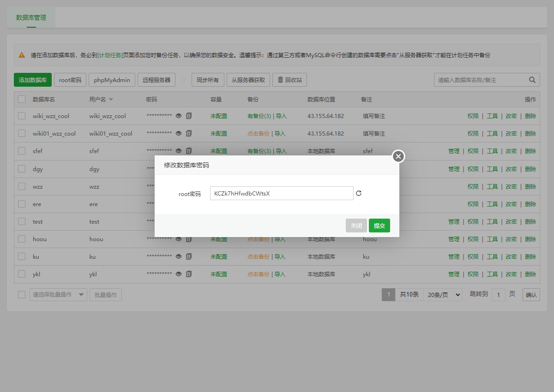
Task: Open the recycle bin (回收站)
Action: [x=289, y=80]
